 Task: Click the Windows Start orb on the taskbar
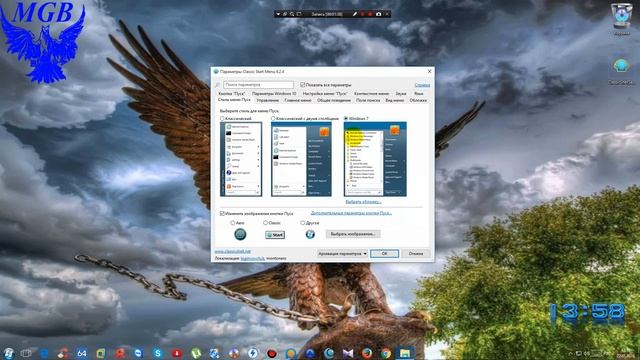tap(8, 353)
